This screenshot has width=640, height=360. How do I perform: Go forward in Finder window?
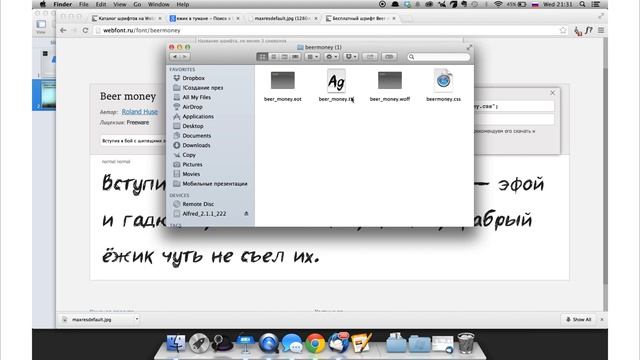[x=185, y=57]
